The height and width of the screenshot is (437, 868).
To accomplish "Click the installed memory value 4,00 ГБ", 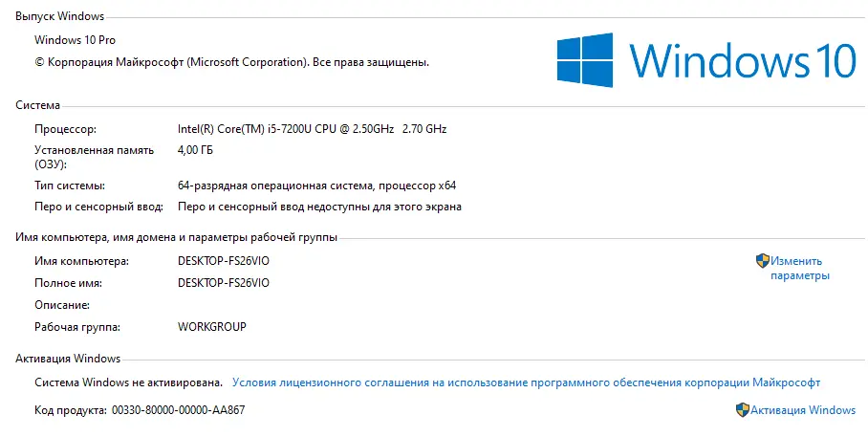I will click(195, 150).
